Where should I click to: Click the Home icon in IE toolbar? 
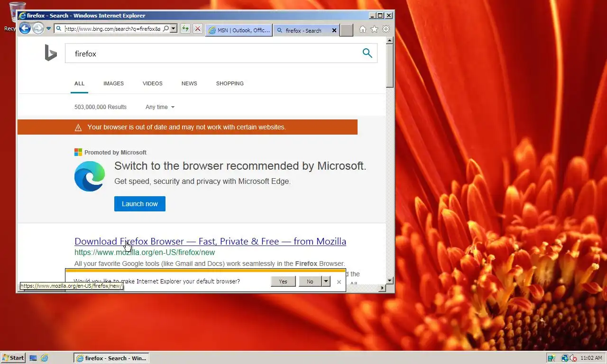tap(363, 29)
